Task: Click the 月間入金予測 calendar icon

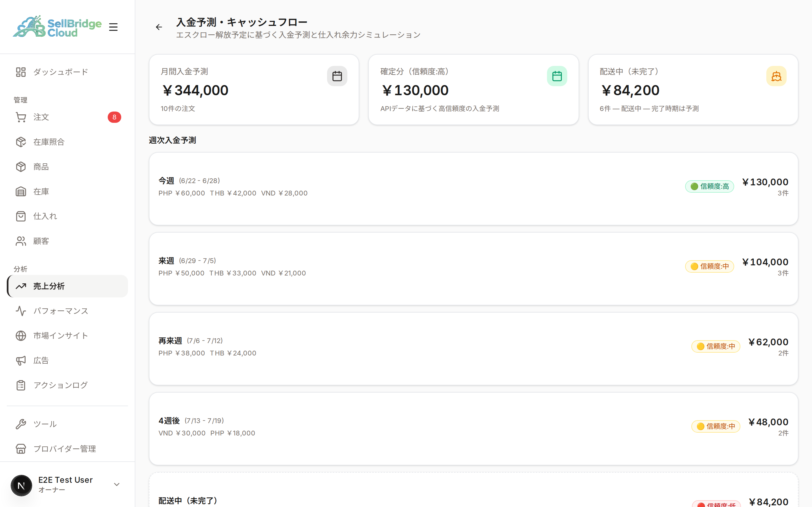Action: coord(337,76)
